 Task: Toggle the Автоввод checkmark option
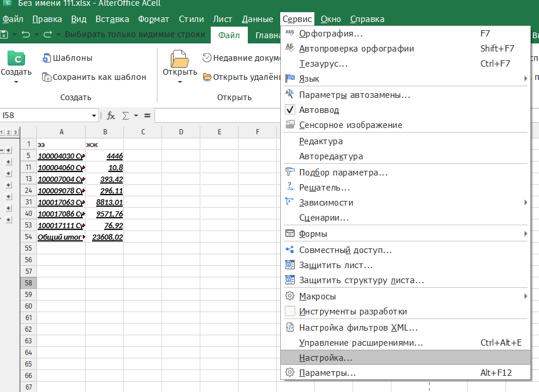(x=318, y=110)
